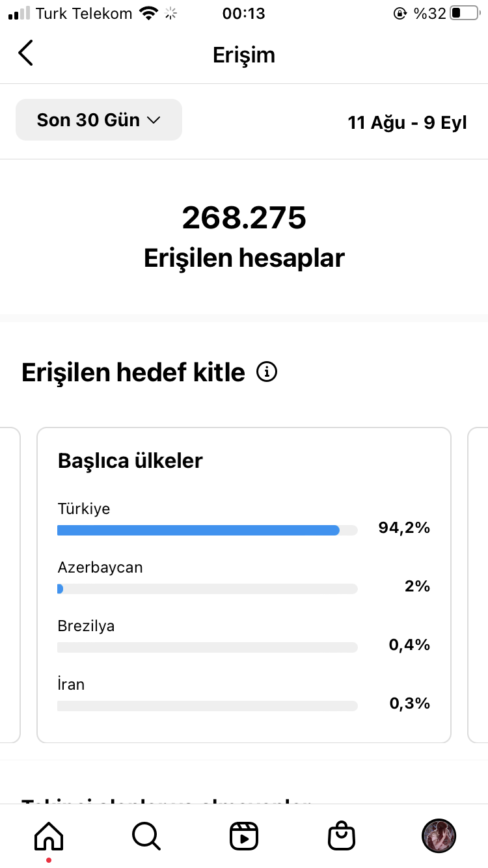The width and height of the screenshot is (488, 868).
Task: Tap the Türkiye 94,2% progress bar
Action: pos(208,530)
